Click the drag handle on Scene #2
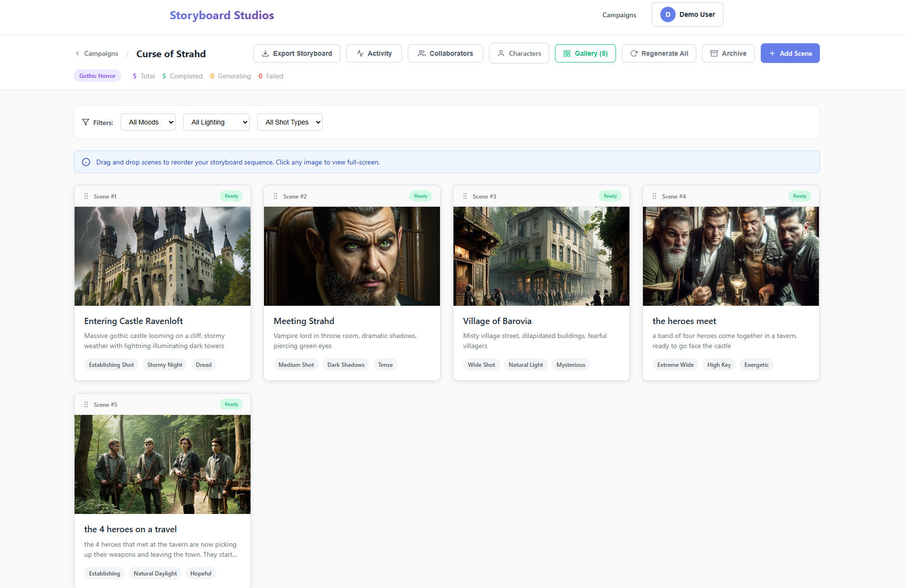Screen dimensions: 905x588 pos(276,196)
